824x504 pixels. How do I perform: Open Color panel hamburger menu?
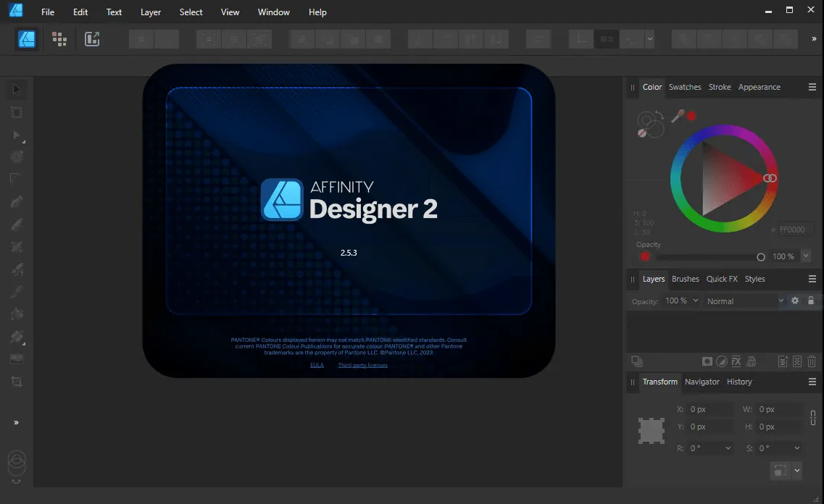(x=812, y=87)
